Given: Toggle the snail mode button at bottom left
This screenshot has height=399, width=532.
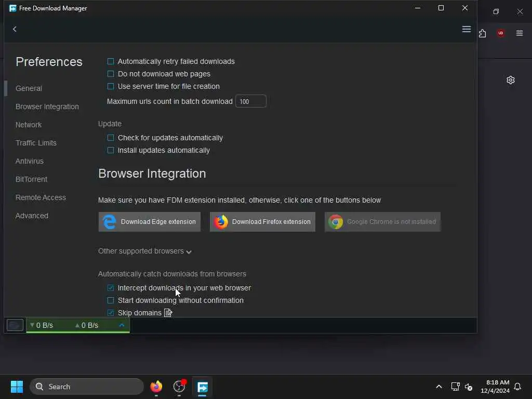Looking at the screenshot, I should click(x=15, y=325).
